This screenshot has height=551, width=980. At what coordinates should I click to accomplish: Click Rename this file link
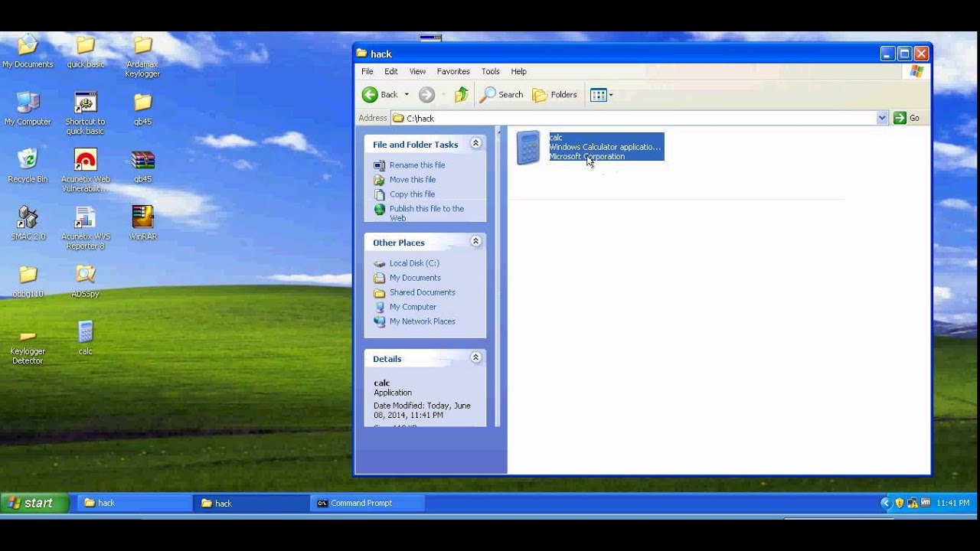point(416,165)
